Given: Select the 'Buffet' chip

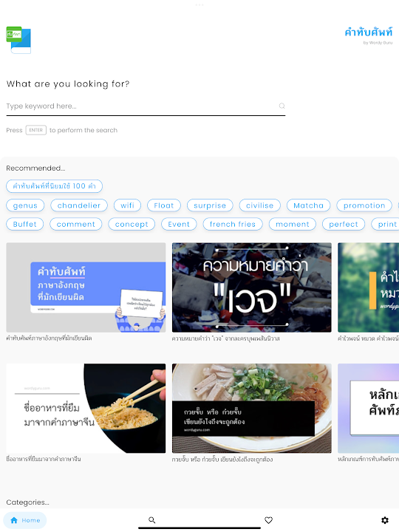Looking at the screenshot, I should pyautogui.click(x=25, y=224).
